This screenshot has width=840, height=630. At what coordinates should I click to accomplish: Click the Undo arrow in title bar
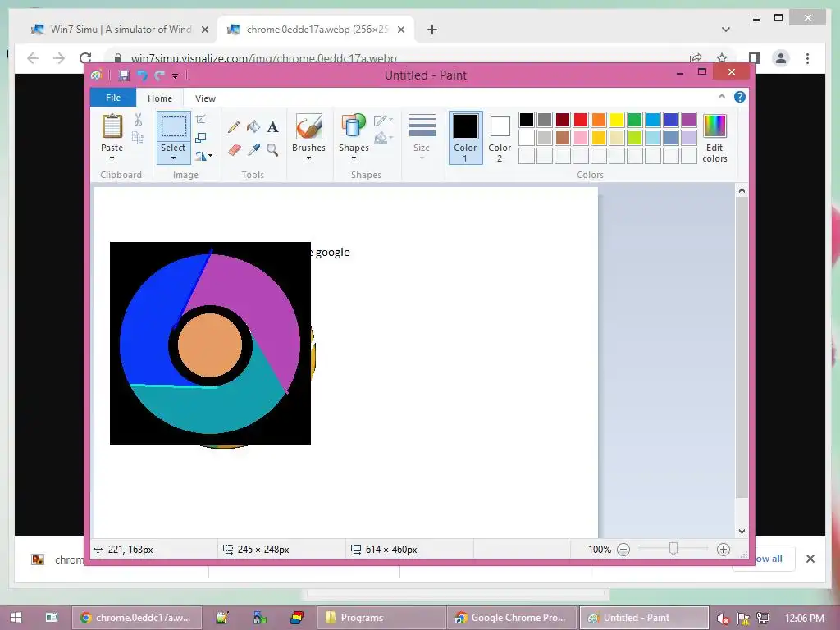(142, 75)
